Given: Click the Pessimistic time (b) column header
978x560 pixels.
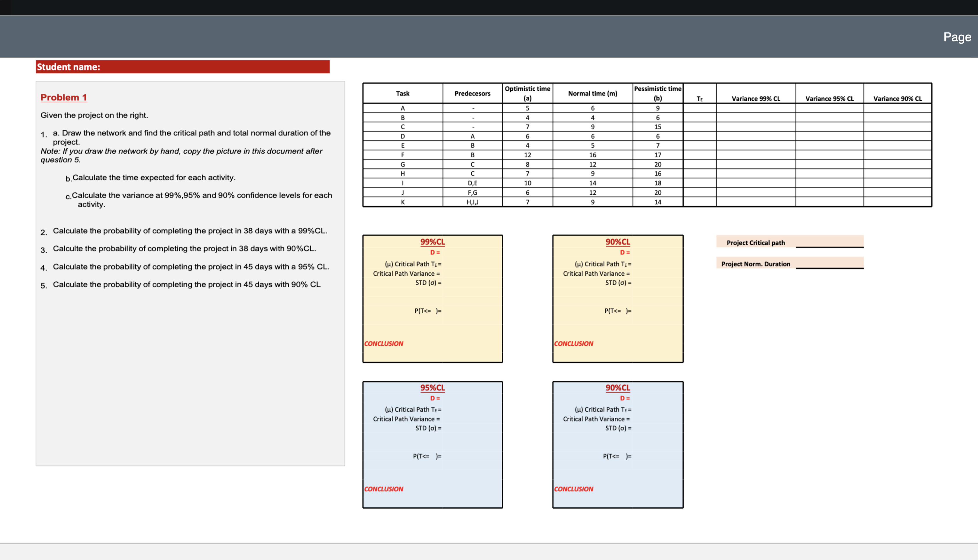Looking at the screenshot, I should coord(657,93).
